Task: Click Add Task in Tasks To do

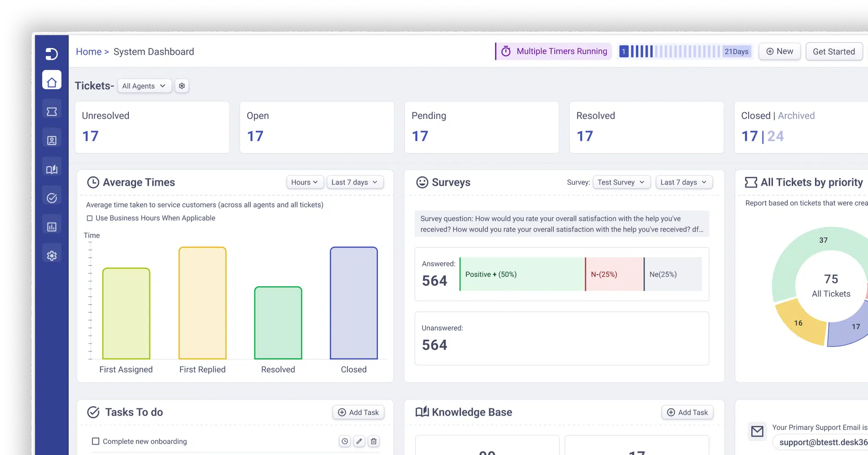Action: point(358,412)
